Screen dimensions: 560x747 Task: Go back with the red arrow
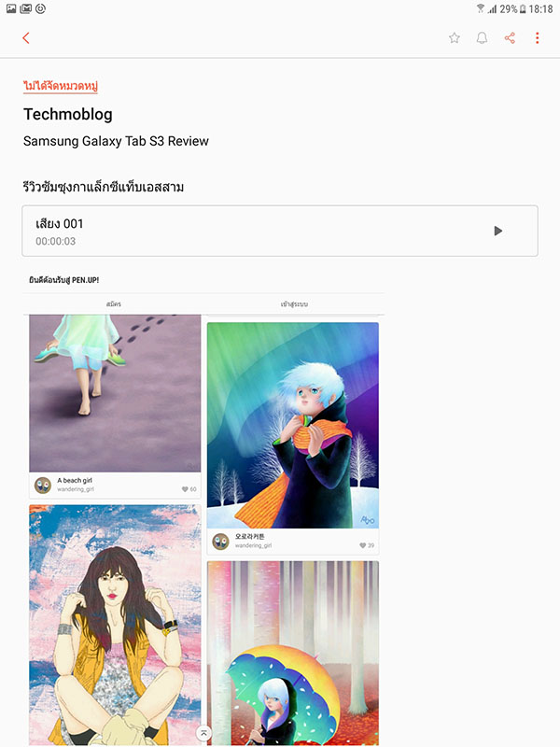[x=26, y=38]
